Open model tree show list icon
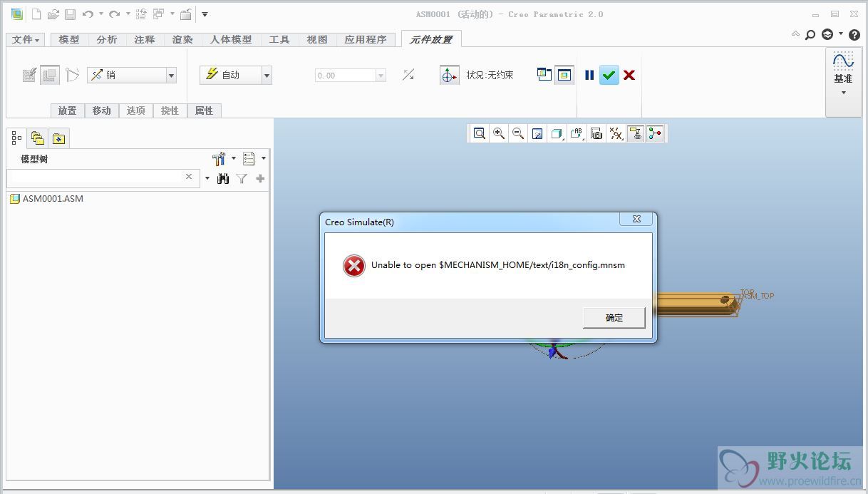 (249, 158)
